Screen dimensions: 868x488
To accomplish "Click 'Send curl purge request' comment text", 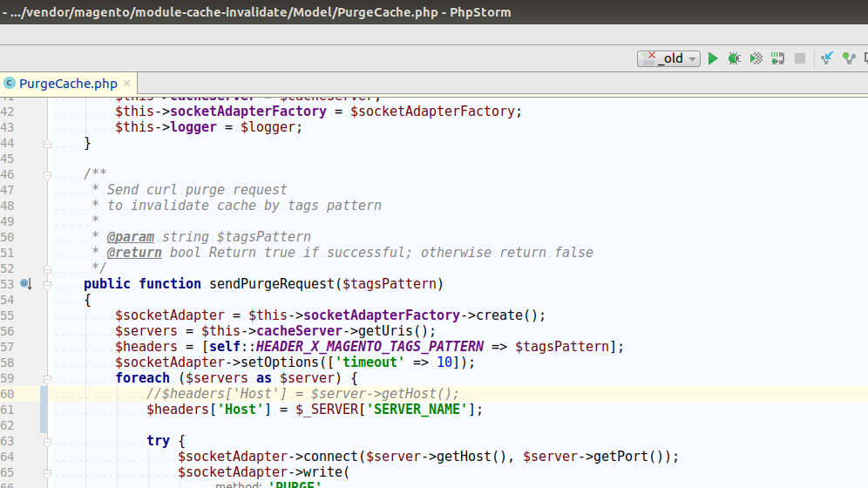I will pos(196,190).
